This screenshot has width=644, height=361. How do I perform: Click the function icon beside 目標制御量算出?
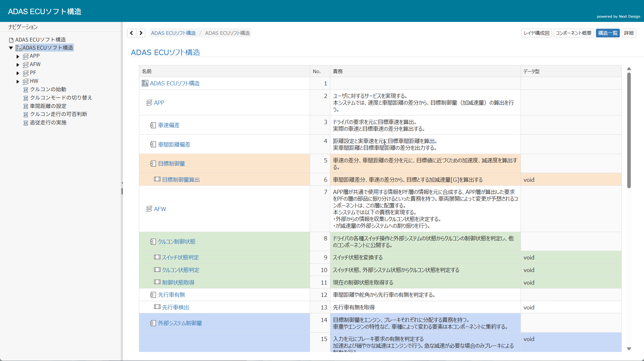tap(157, 179)
